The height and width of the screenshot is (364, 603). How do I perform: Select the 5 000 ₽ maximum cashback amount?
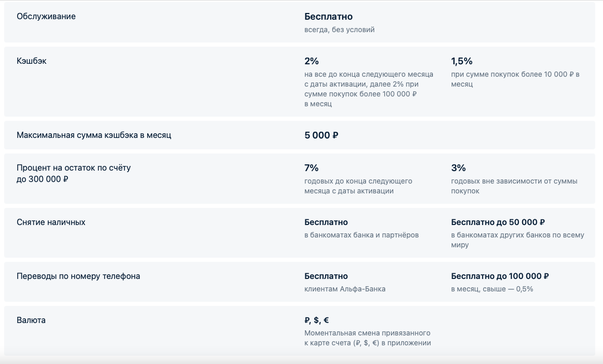pos(321,135)
